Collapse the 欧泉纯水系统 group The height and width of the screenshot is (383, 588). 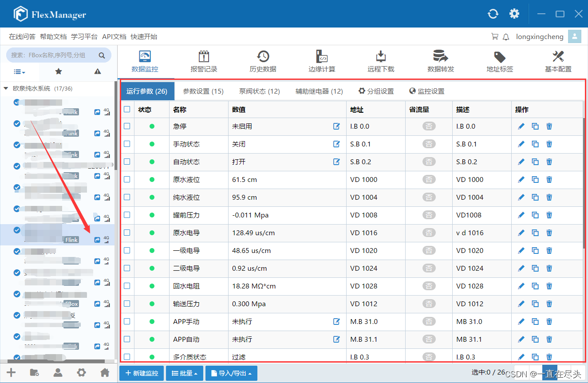click(6, 89)
